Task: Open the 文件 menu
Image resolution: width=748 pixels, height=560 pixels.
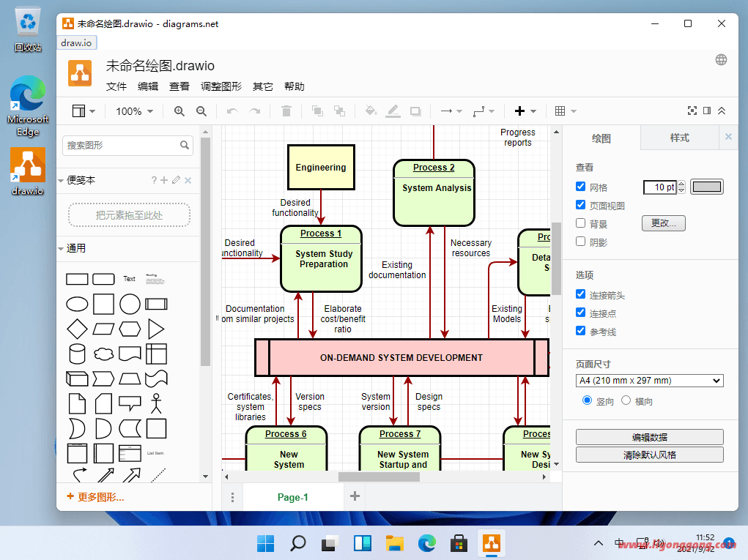Action: click(x=116, y=86)
